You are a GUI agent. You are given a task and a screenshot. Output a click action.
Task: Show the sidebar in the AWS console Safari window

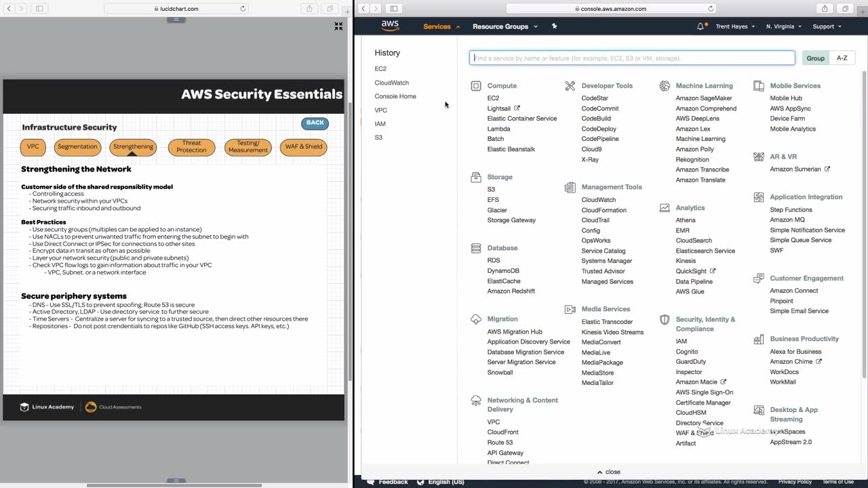393,9
